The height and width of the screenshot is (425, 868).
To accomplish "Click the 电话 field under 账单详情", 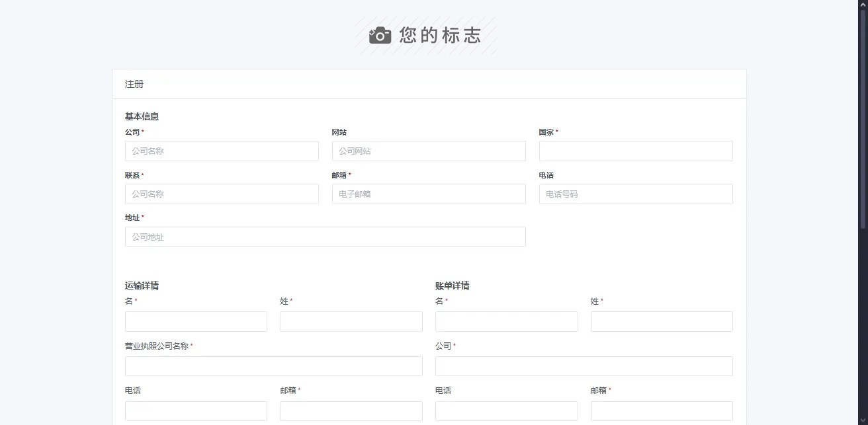I will pos(506,410).
